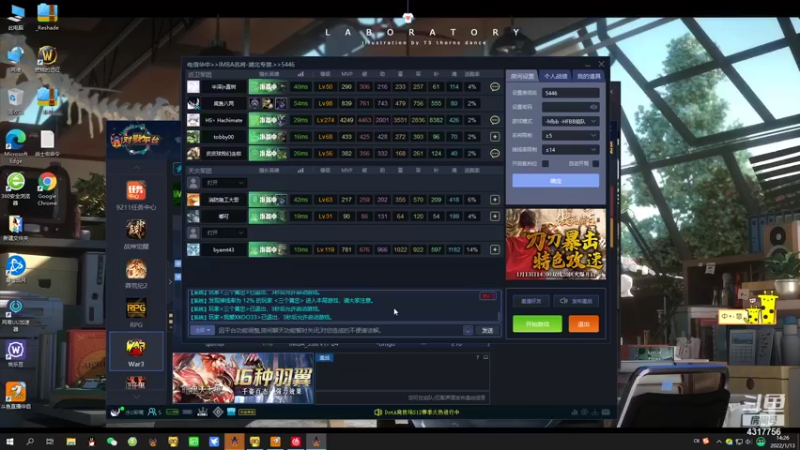Select the RPG icon in platform sidebar

(136, 312)
